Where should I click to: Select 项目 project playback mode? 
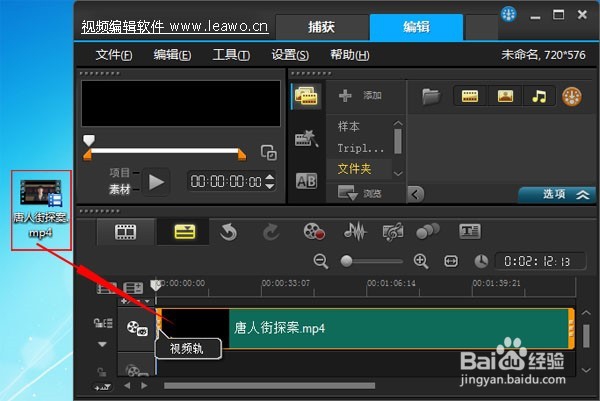click(119, 173)
